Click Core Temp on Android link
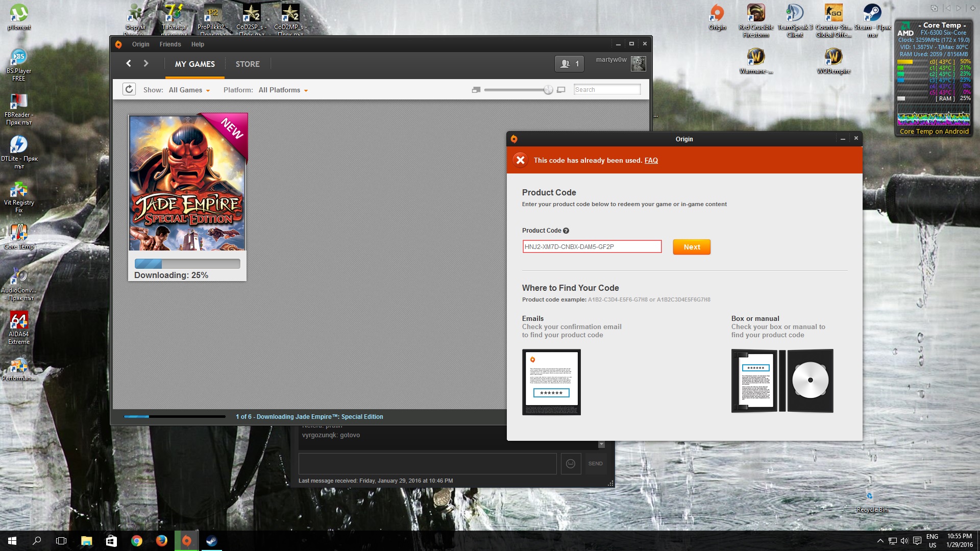 click(x=934, y=131)
